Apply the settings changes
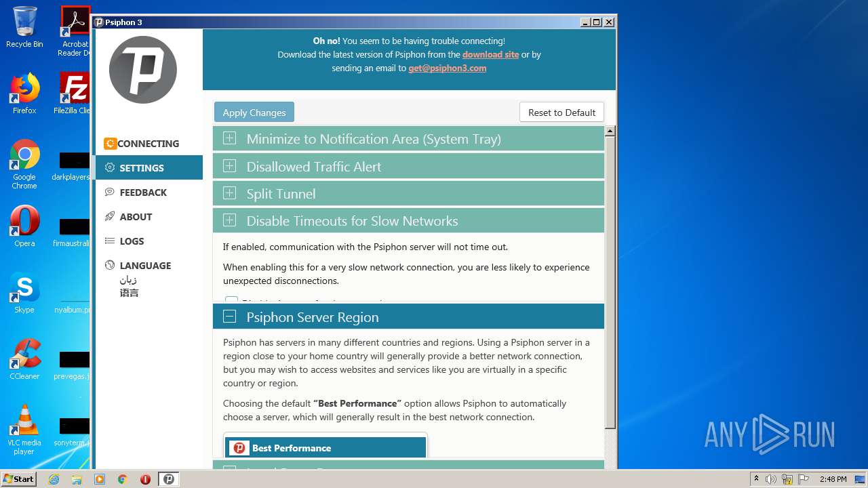This screenshot has height=488, width=868. (x=254, y=113)
